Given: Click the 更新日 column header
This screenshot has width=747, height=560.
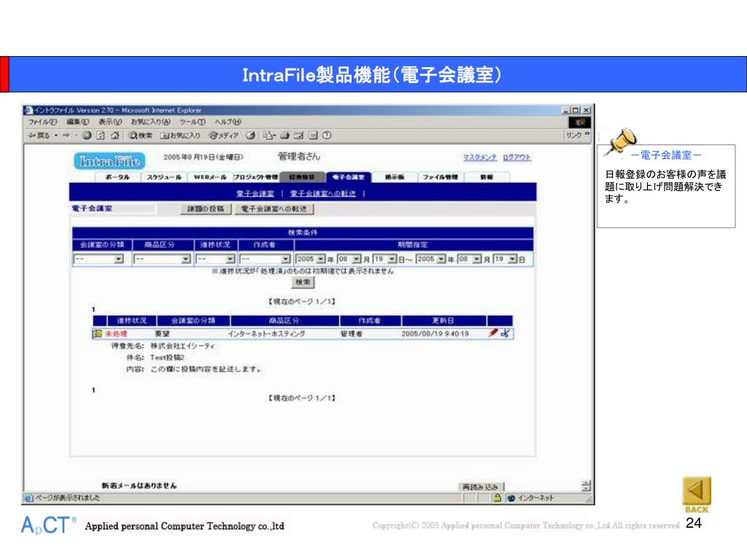Looking at the screenshot, I should pos(444,321).
